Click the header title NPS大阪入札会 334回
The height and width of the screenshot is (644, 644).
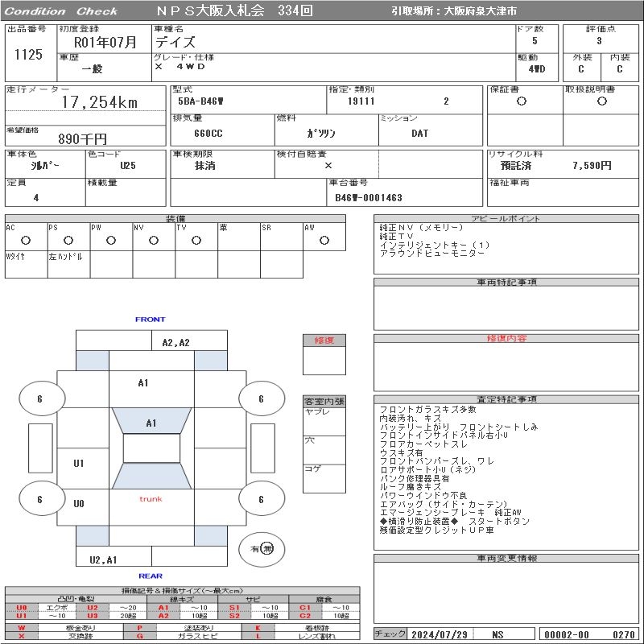point(234,10)
